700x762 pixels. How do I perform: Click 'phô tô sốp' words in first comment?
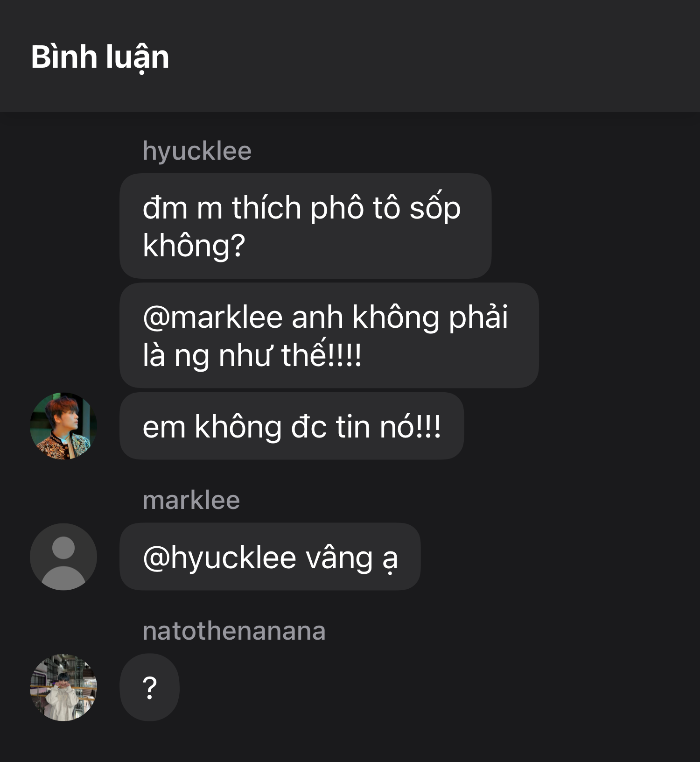385,208
